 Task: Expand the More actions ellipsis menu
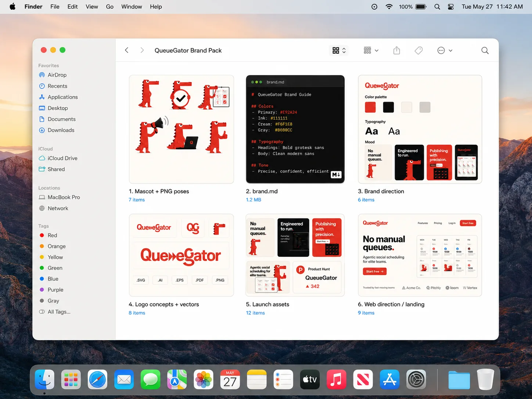[x=445, y=50]
